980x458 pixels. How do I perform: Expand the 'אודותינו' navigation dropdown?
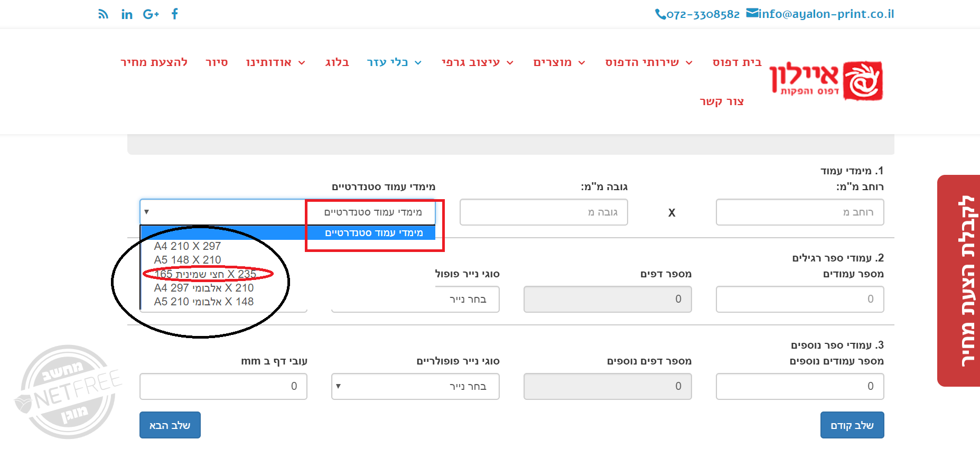click(275, 62)
